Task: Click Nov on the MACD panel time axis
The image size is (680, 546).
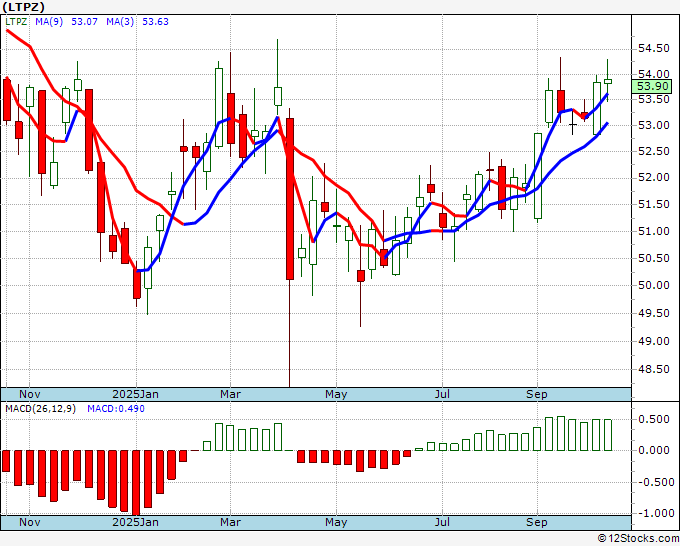Action: [30, 522]
